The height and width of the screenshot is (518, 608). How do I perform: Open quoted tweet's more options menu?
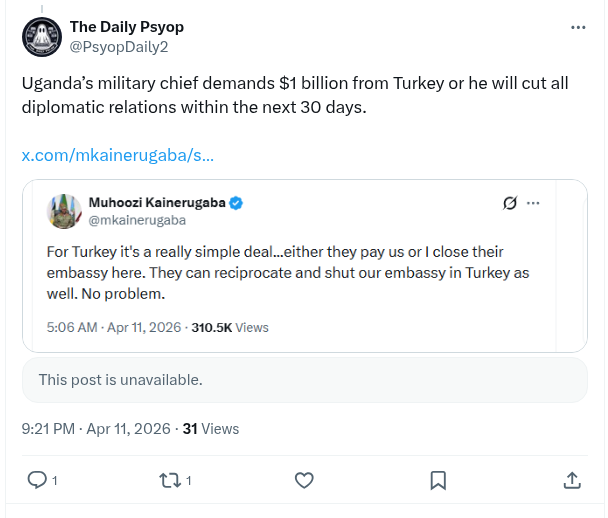tap(533, 203)
